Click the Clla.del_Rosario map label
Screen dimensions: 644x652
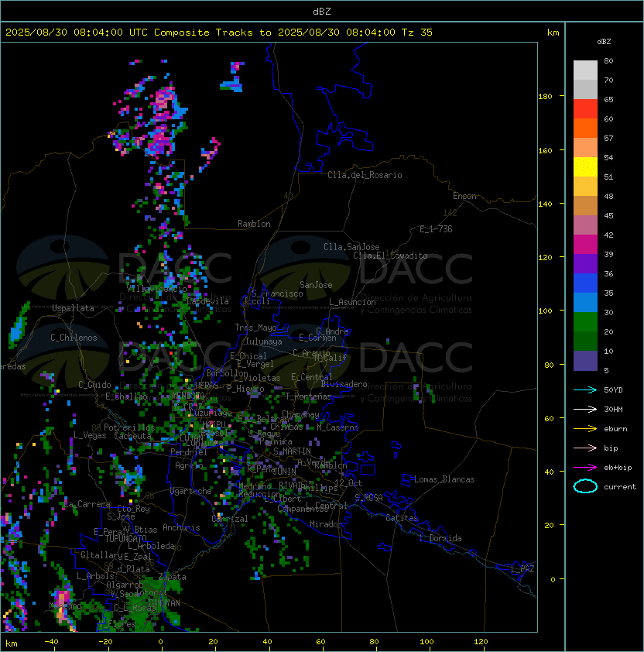365,175
